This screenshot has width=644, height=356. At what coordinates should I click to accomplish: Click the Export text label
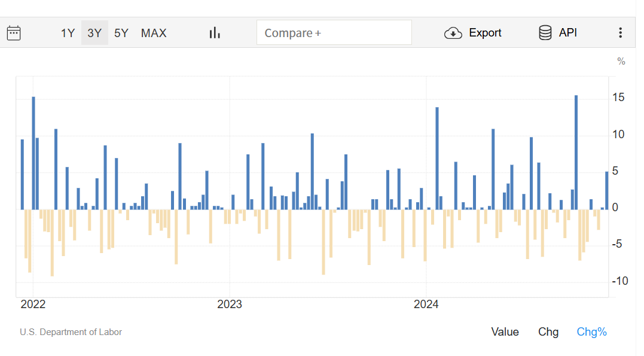coord(485,33)
